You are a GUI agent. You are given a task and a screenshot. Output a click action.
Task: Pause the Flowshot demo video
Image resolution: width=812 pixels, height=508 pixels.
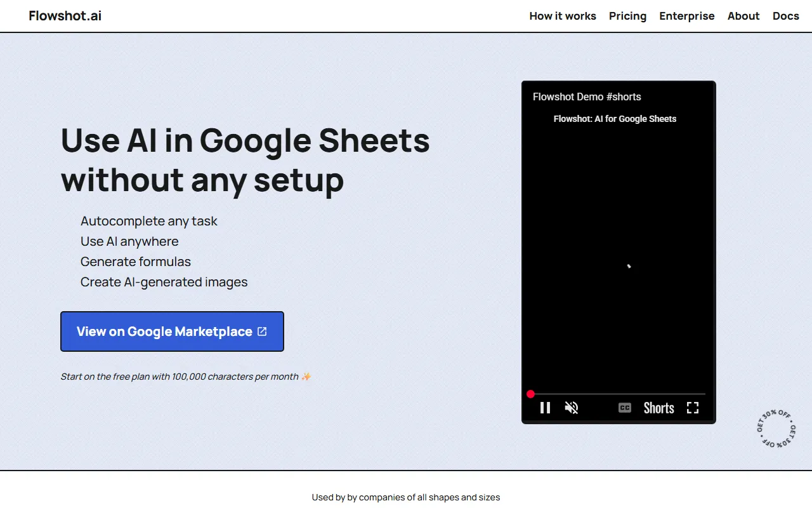[545, 408]
